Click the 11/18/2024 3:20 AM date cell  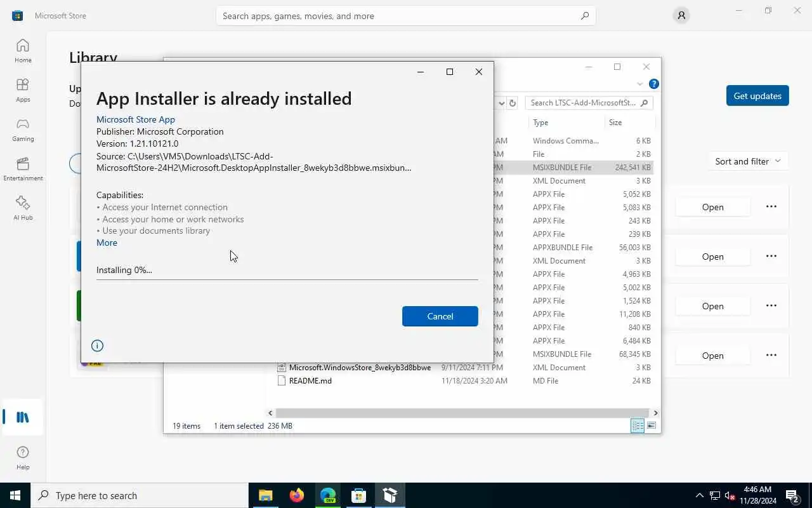[x=475, y=381]
